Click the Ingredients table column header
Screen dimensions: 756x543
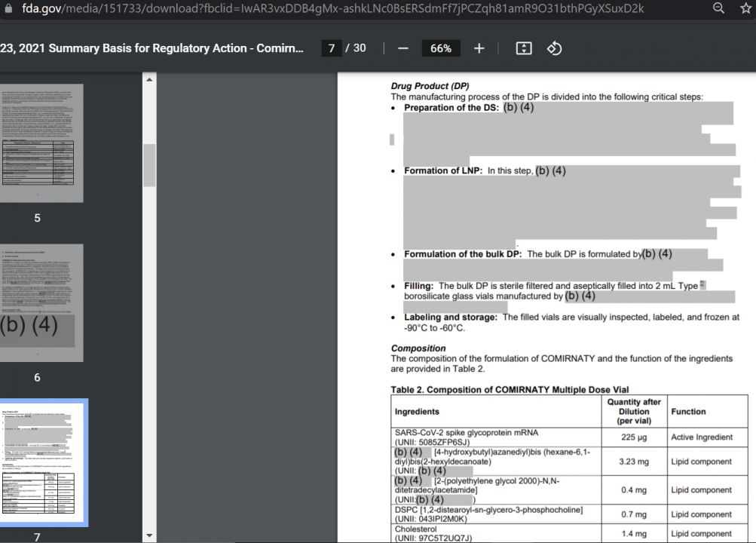point(417,411)
